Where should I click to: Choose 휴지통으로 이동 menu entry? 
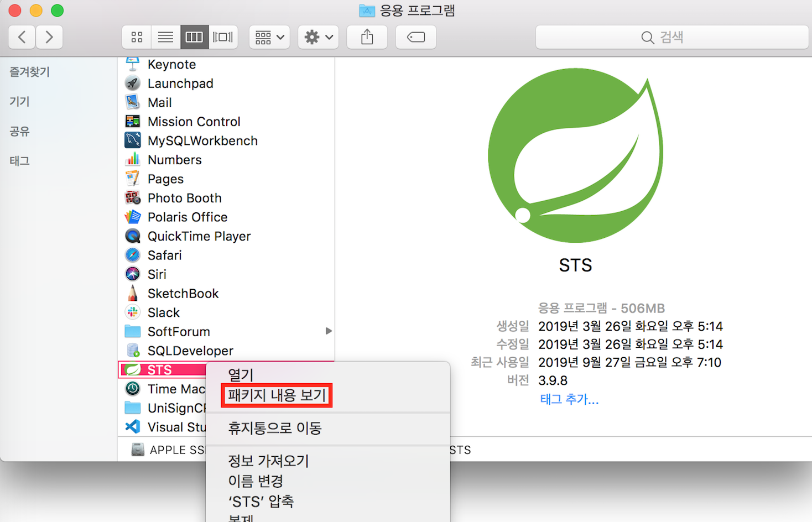point(275,428)
